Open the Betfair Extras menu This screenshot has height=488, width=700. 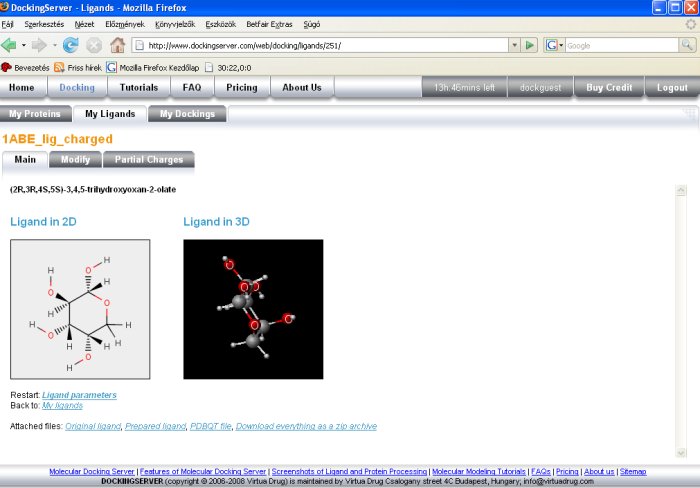[269, 24]
